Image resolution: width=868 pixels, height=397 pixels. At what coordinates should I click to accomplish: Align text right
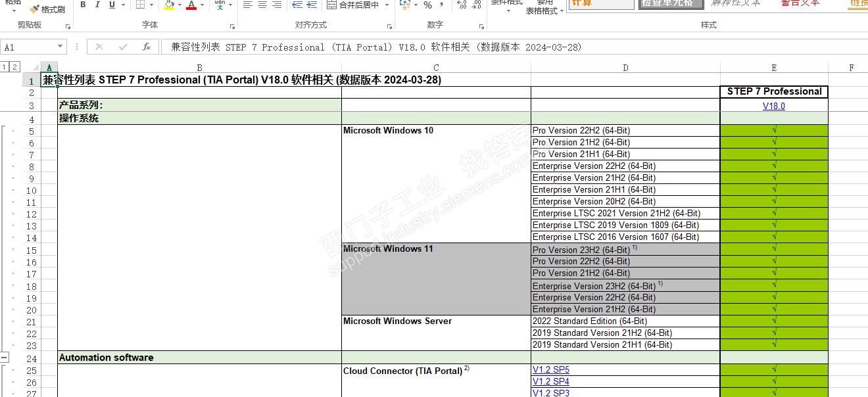click(x=277, y=5)
